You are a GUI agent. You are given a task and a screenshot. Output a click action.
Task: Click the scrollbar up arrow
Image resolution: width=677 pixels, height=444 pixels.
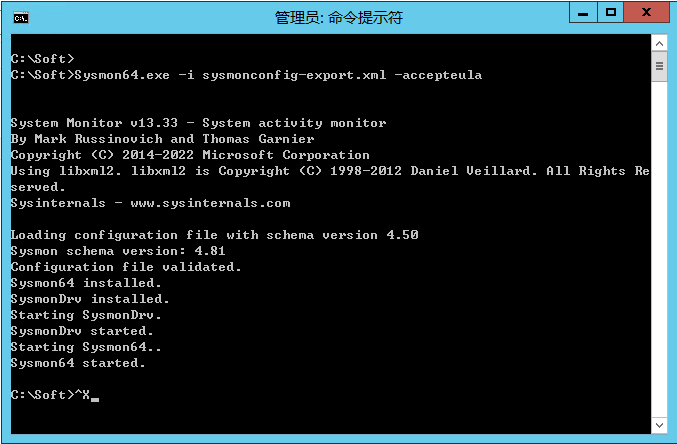click(659, 43)
